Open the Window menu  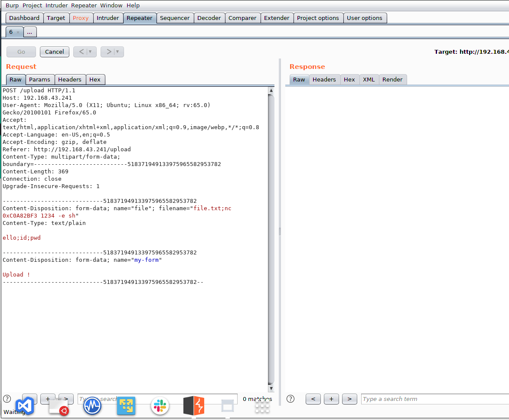111,6
